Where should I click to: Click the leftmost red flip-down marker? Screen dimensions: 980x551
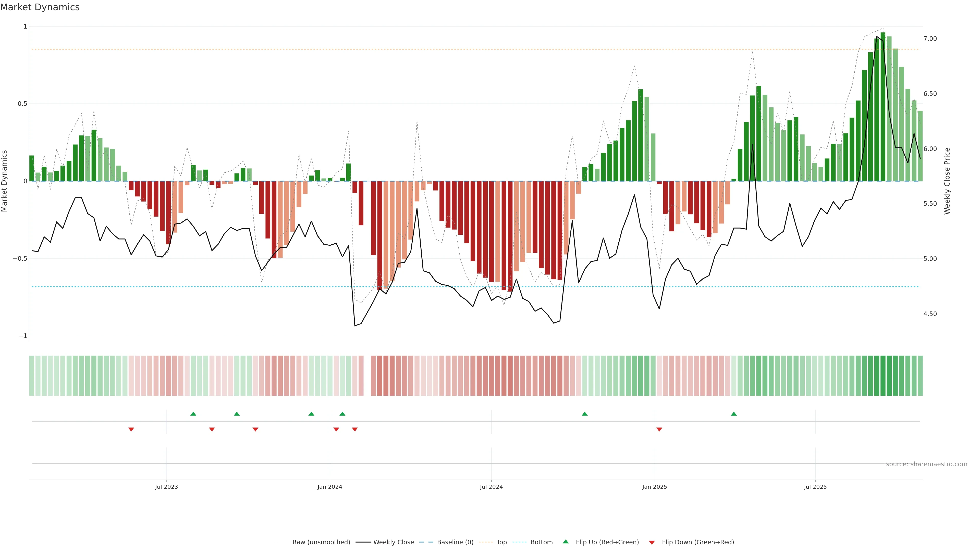pos(131,429)
